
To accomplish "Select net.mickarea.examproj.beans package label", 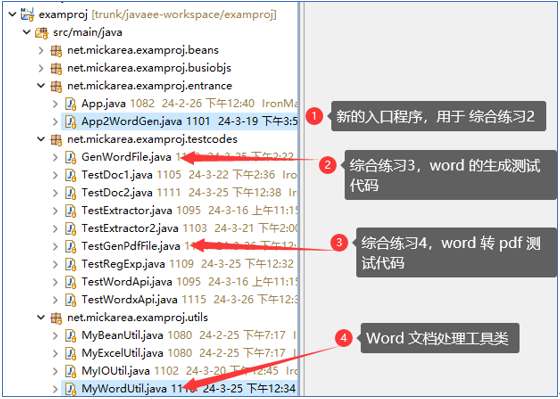I will pyautogui.click(x=143, y=50).
